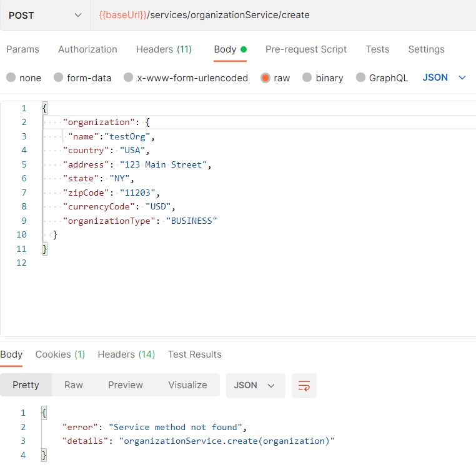Select the GraphQL body radio option

[361, 78]
